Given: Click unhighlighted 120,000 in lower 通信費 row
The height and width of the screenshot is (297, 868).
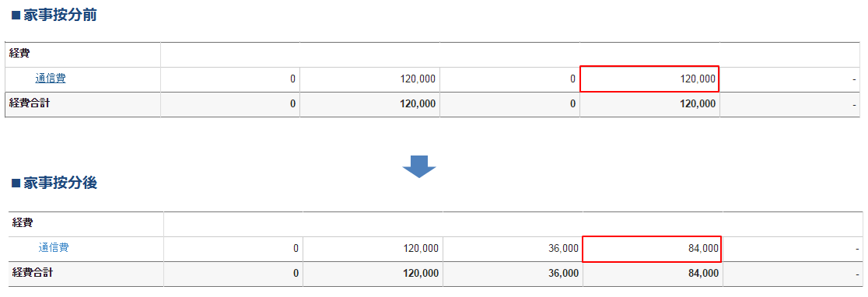Looking at the screenshot, I should 422,248.
